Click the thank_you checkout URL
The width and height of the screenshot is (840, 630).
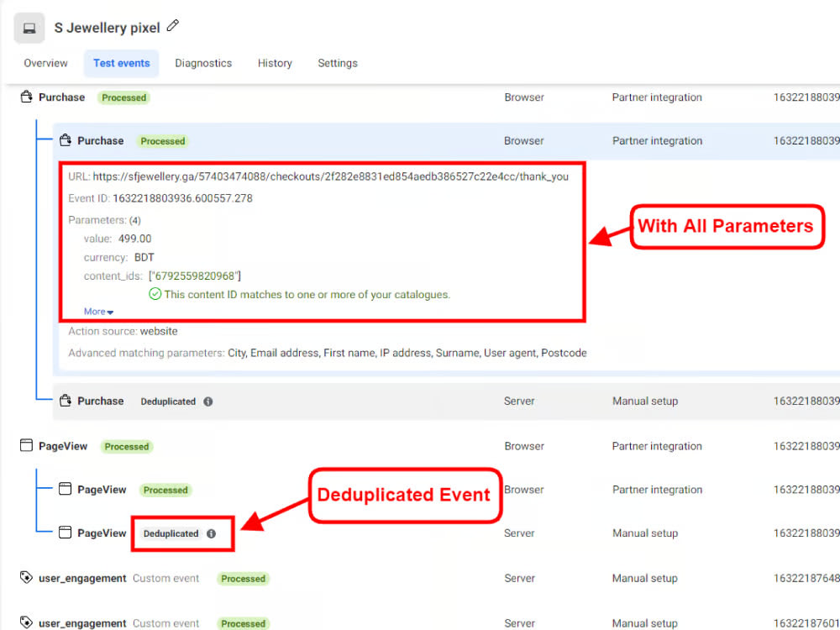tap(332, 176)
